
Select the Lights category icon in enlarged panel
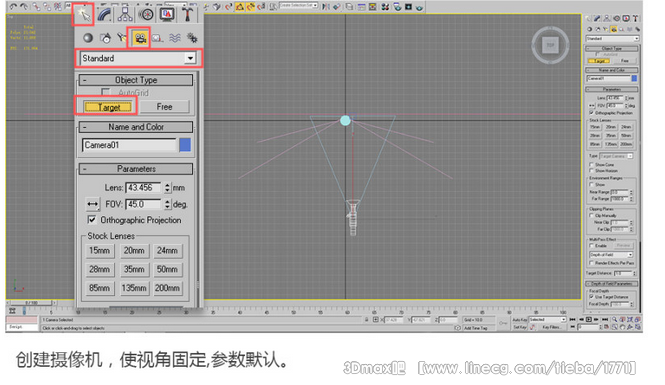coord(122,38)
